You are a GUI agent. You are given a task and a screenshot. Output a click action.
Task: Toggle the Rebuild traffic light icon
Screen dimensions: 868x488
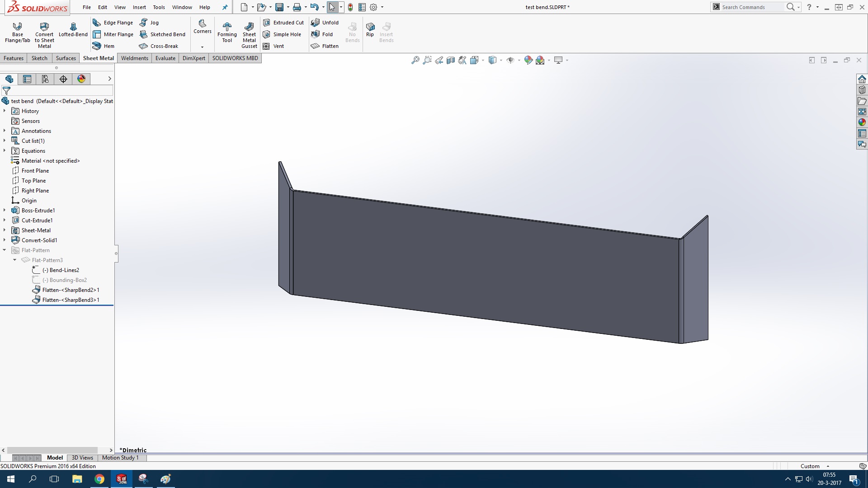click(350, 7)
